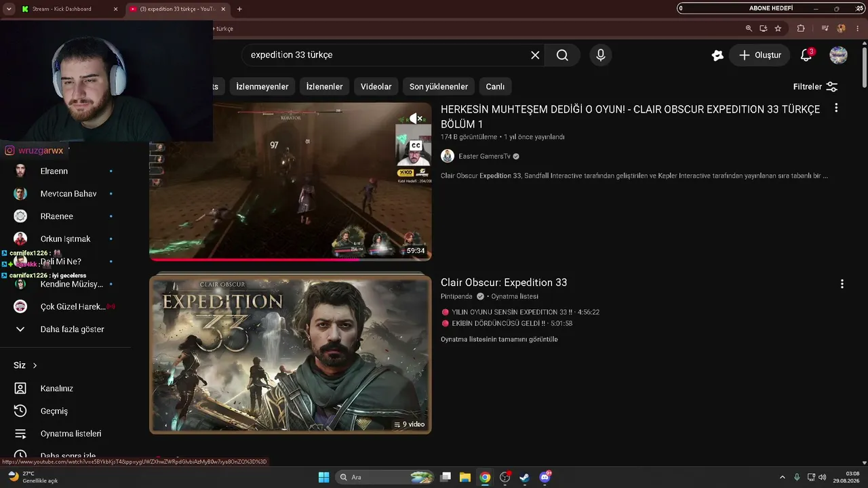Open the Windows Start menu
Image resolution: width=868 pixels, height=488 pixels.
pos(323,477)
